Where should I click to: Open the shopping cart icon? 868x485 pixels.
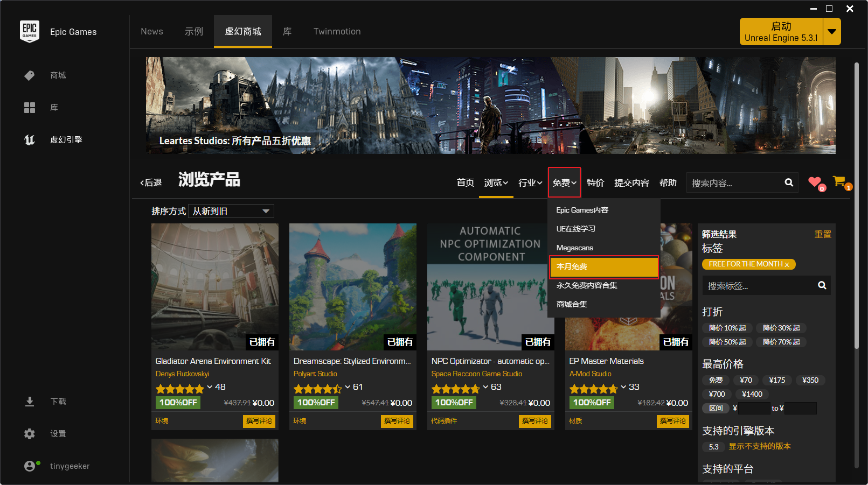tap(839, 181)
